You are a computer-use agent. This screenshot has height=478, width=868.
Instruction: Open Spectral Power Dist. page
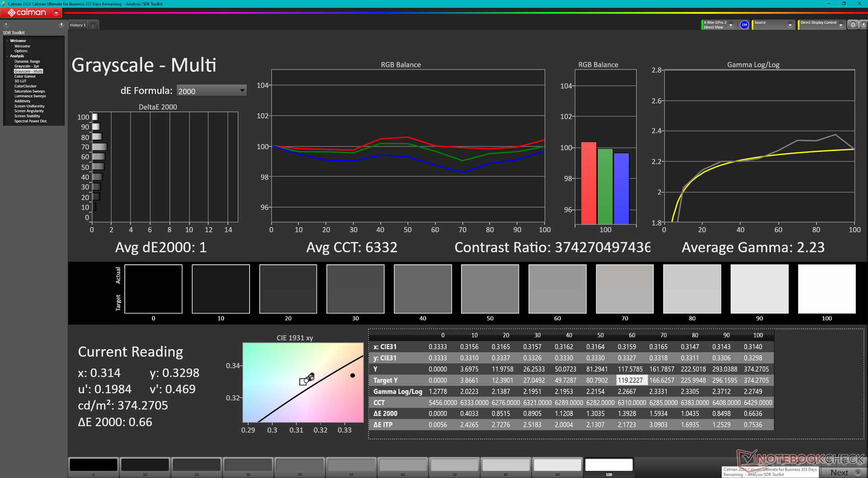coord(31,121)
